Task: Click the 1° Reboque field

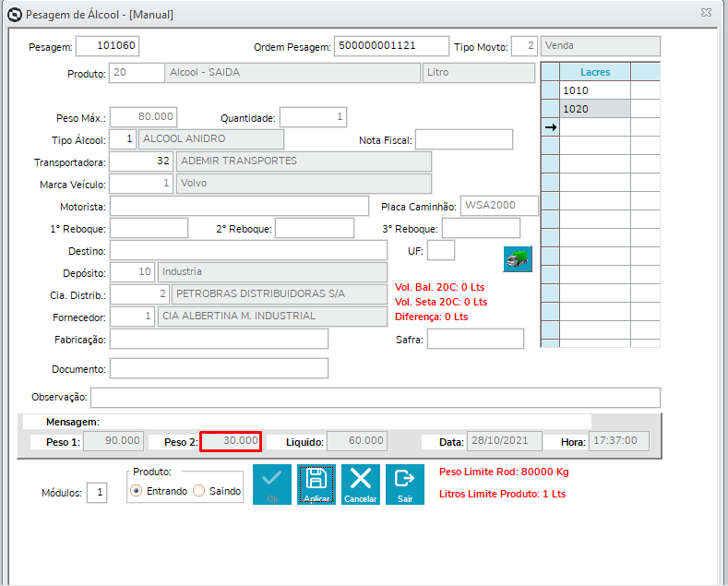Action: pos(149,228)
